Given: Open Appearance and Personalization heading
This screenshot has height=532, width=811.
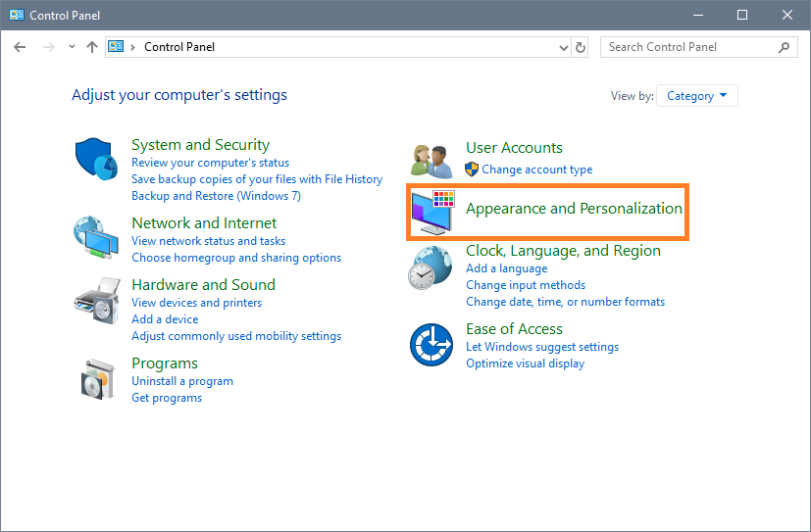Looking at the screenshot, I should [574, 208].
